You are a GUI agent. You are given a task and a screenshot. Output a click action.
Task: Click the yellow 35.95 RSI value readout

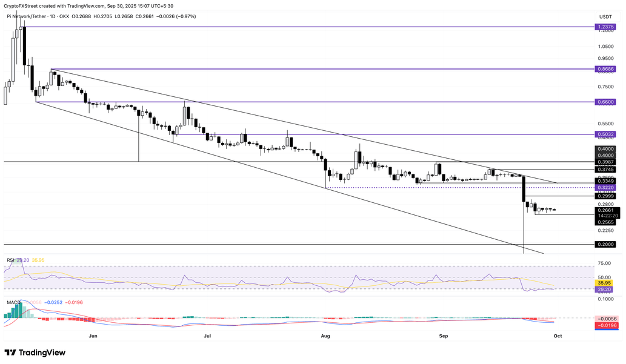coord(605,282)
